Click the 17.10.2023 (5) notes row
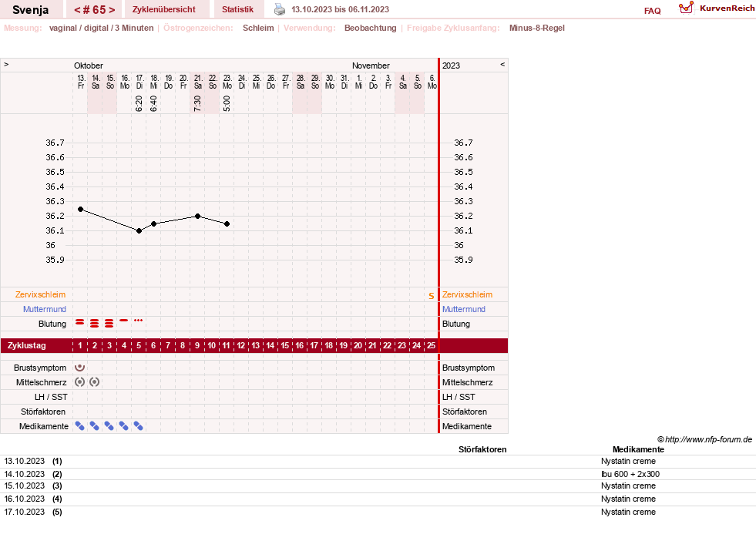The image size is (756, 541). point(378,512)
